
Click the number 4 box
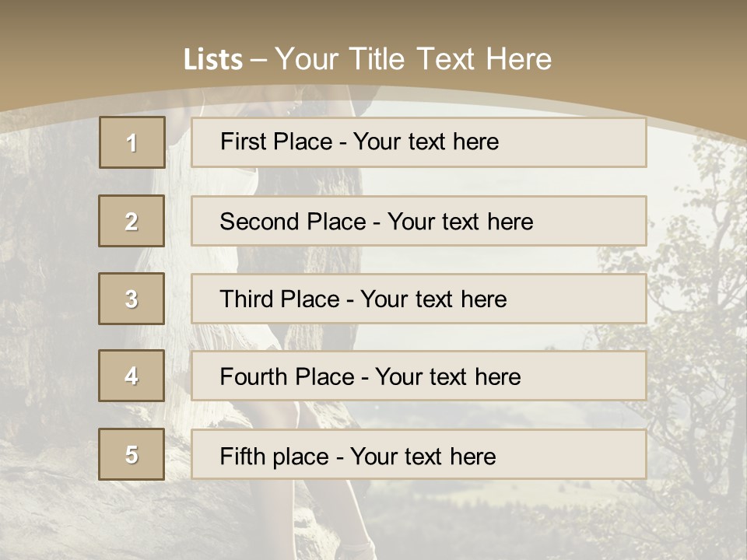tap(132, 376)
